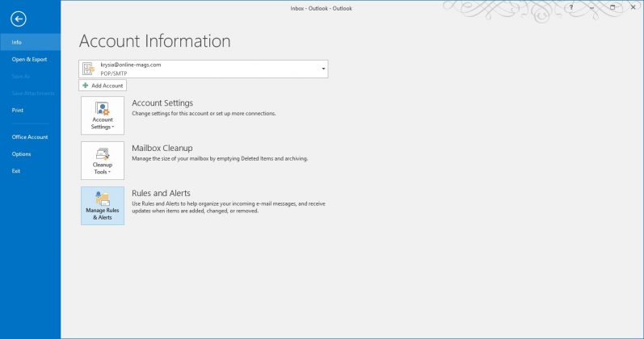
Task: Expand the krysia@online-mags.com account dropdown
Action: point(323,69)
